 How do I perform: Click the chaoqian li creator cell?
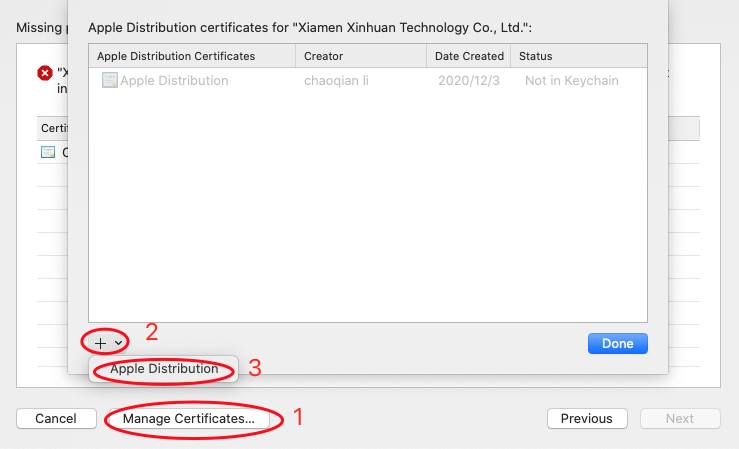pos(336,81)
